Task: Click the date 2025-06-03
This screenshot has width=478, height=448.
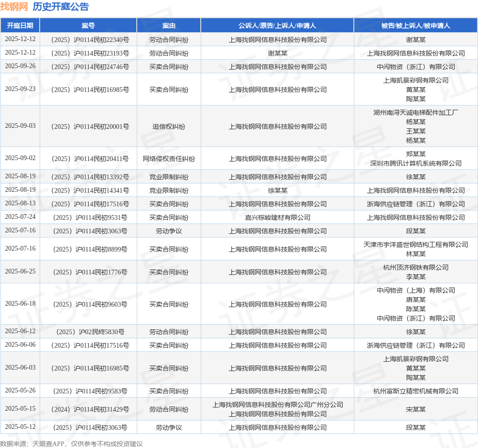Action: 20,368
